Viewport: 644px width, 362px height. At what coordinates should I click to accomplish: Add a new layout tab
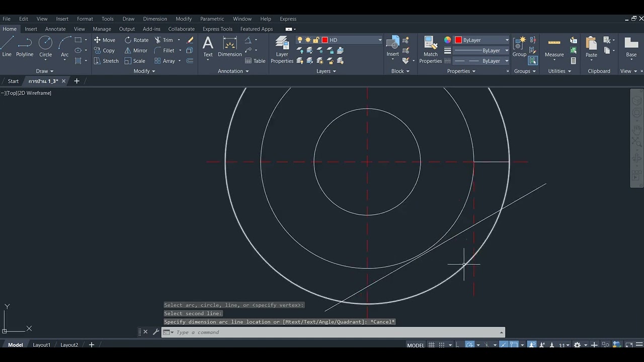tap(92, 345)
